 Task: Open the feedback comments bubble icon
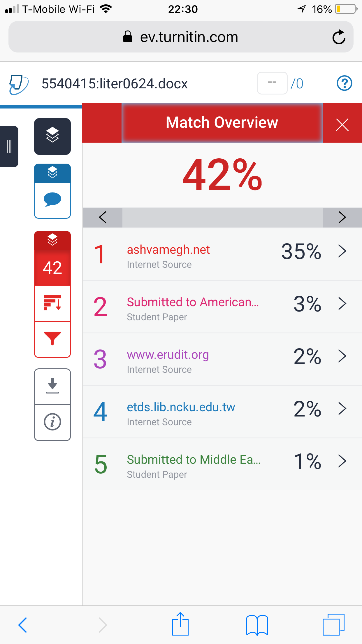[x=52, y=200]
